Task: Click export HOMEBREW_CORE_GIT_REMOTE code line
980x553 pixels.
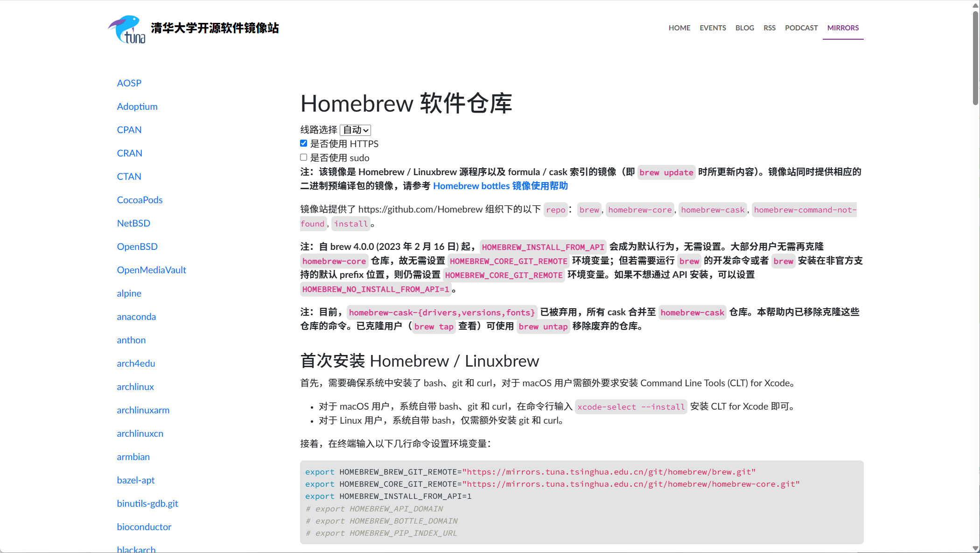Action: (x=553, y=484)
